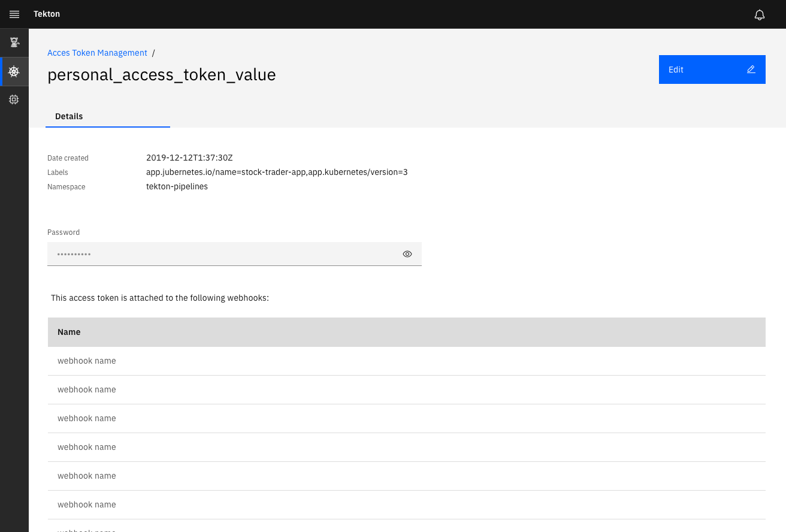The height and width of the screenshot is (532, 786).
Task: Select the first webhook name row
Action: click(x=87, y=361)
